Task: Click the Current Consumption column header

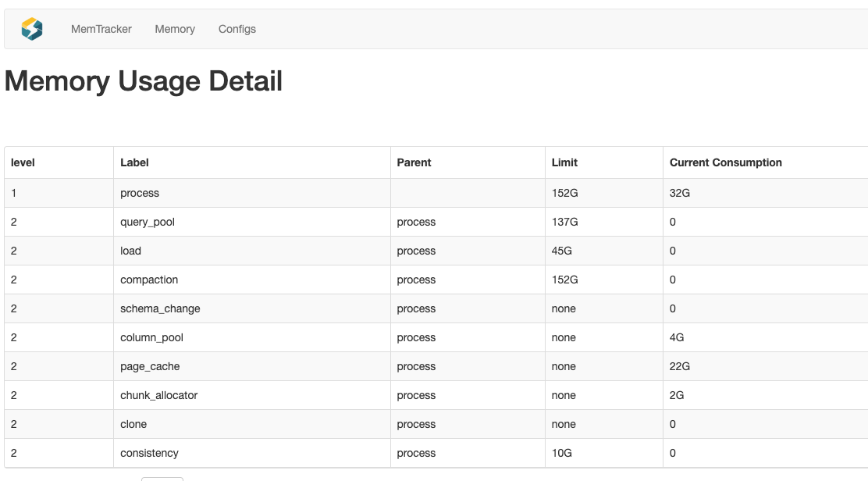Action: pyautogui.click(x=725, y=162)
